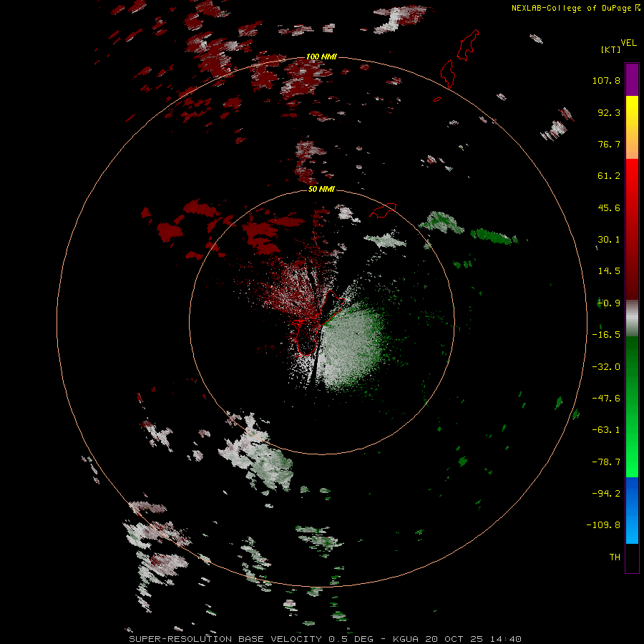Click the 76.7 scale value
644x644 pixels.
coord(609,144)
